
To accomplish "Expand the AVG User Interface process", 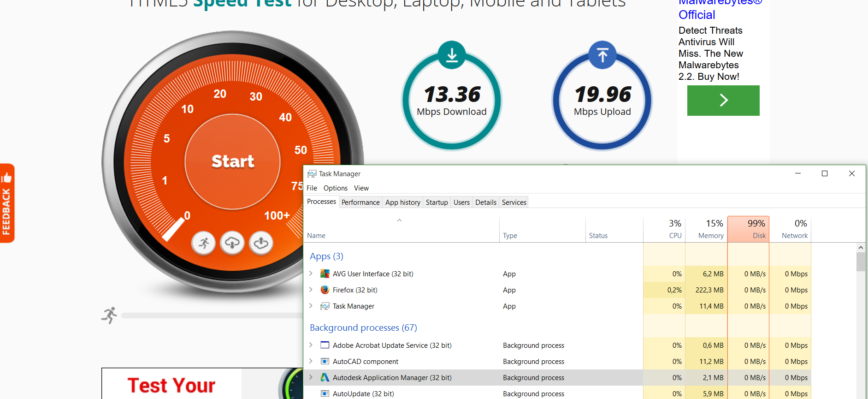I will (311, 274).
